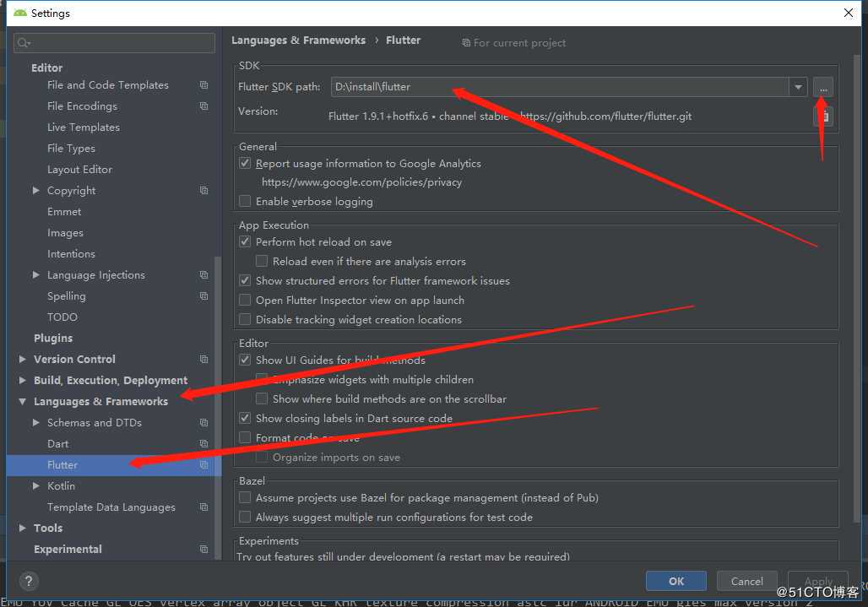Click the settings tree vertical scrollbar
This screenshot has height=607, width=868.
point(218,407)
